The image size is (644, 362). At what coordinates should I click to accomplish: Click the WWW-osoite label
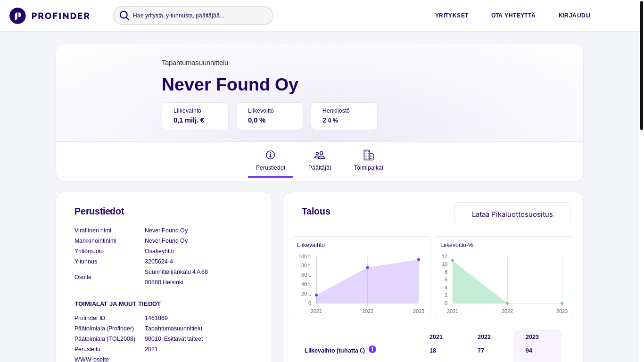tap(91, 360)
